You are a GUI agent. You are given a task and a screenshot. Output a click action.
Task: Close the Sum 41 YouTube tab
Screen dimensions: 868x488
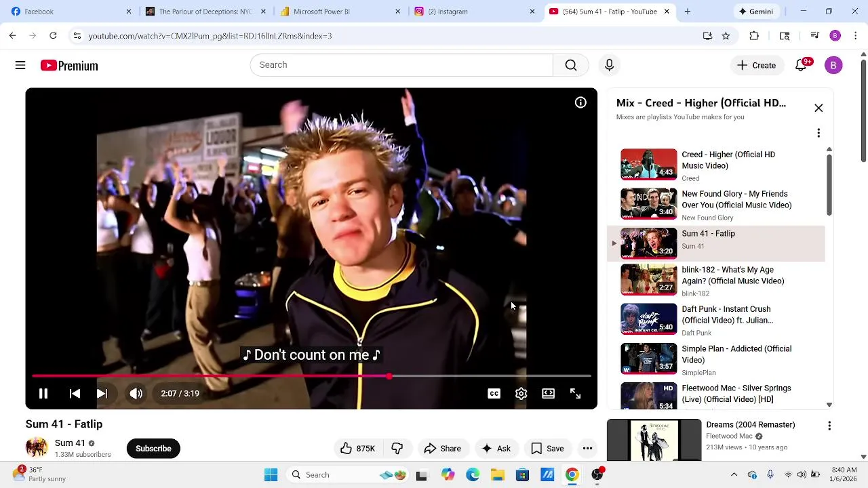(x=667, y=12)
